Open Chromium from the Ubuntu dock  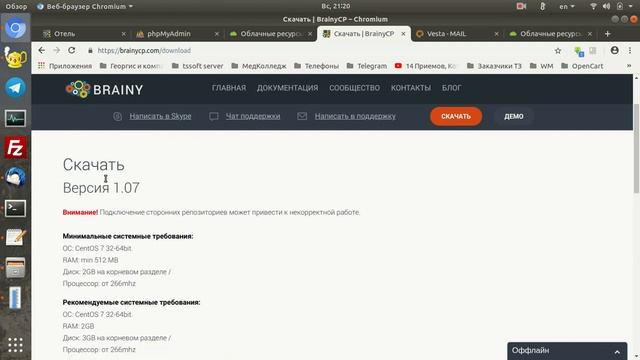(x=16, y=28)
